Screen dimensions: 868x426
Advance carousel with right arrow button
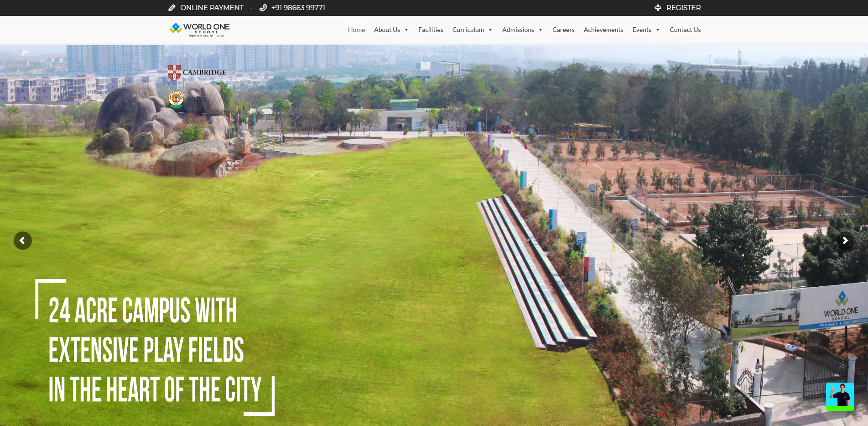point(845,241)
